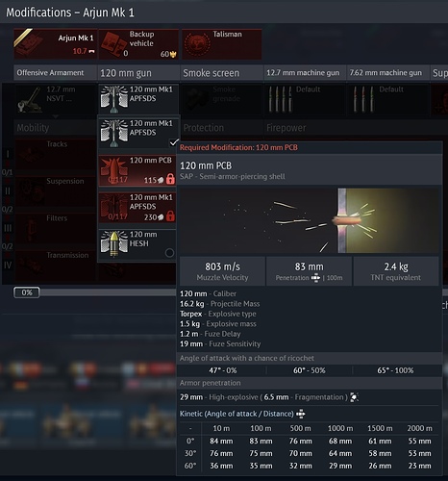The height and width of the screenshot is (481, 448).
Task: Click the rank IV tier marker
Action: click(x=8, y=266)
